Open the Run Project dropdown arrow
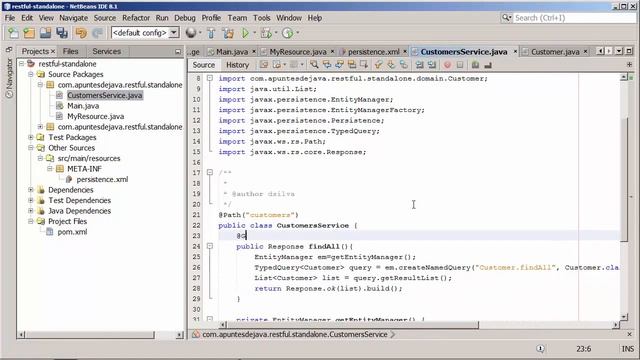The image size is (640, 360). 254,33
